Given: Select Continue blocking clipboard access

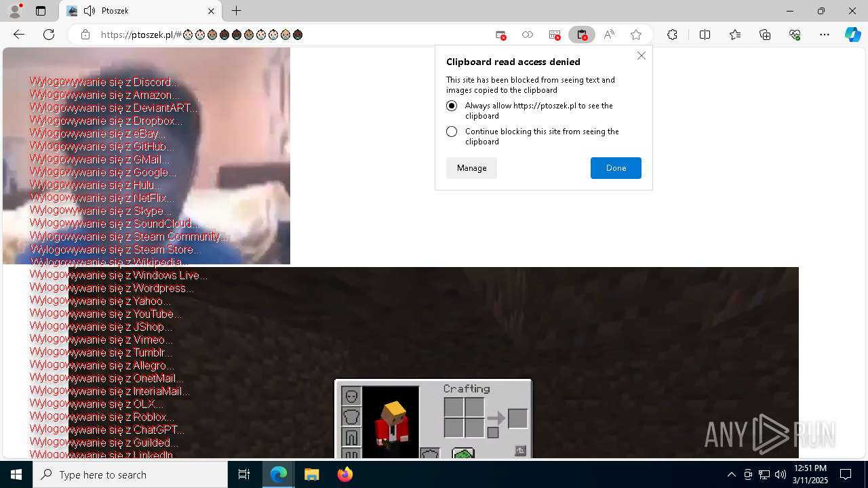Looking at the screenshot, I should [452, 131].
